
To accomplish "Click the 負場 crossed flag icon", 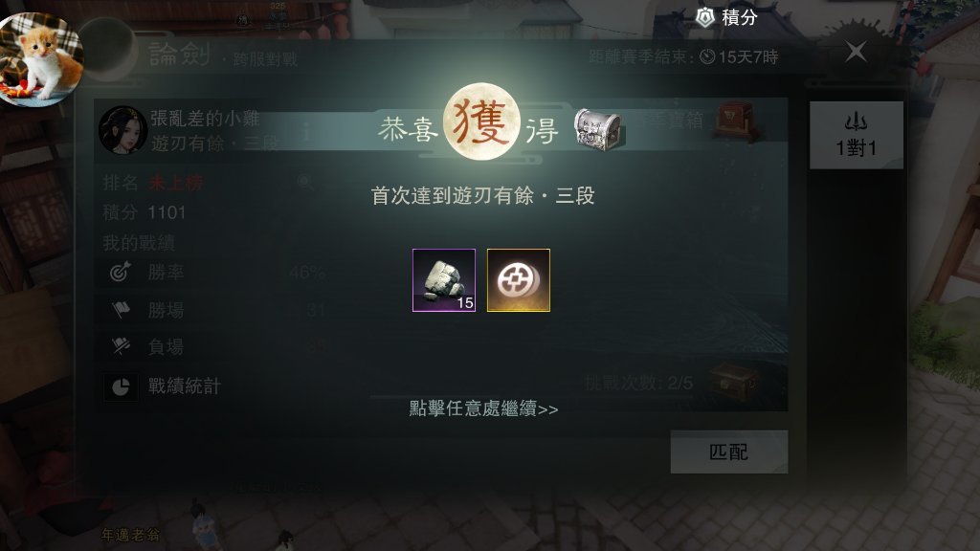I will tap(121, 346).
